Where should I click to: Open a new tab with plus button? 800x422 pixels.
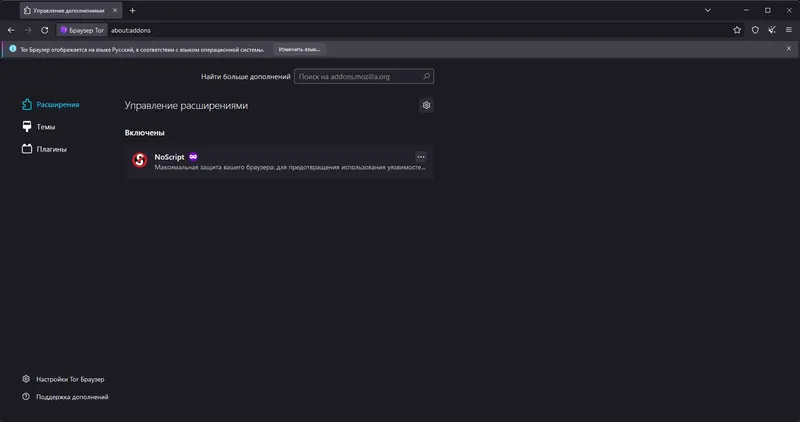132,10
